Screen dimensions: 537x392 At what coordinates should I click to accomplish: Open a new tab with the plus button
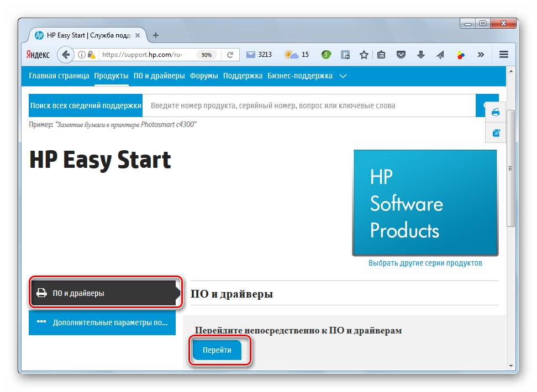pos(156,35)
